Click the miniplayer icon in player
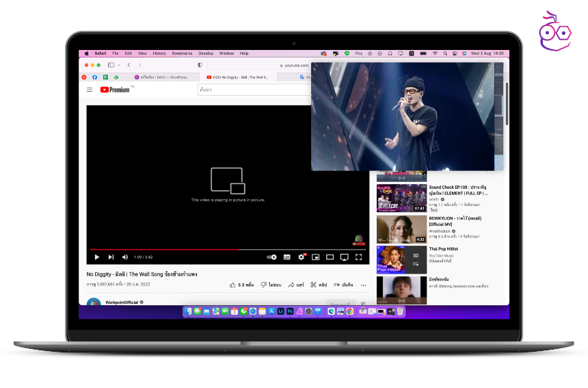The image size is (588, 388). point(316,257)
